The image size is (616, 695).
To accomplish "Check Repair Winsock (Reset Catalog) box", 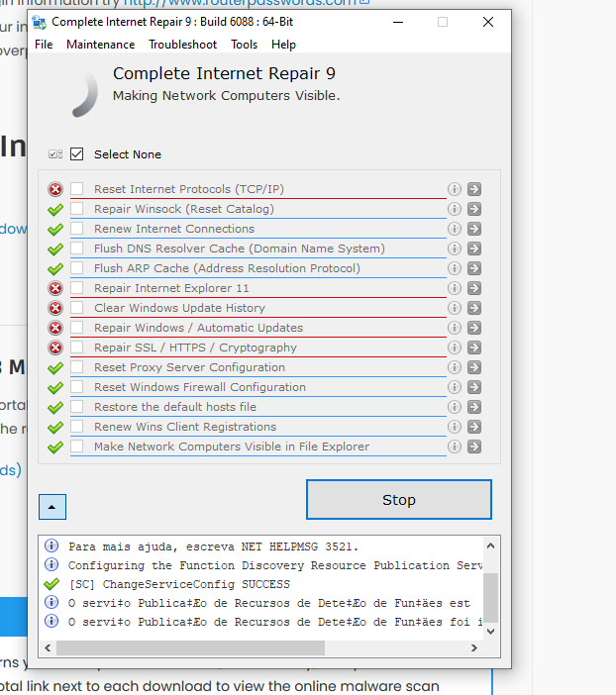I will (76, 208).
